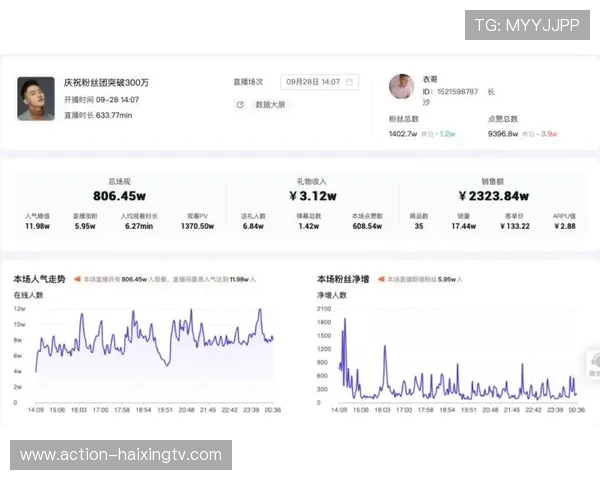This screenshot has height=480, width=600.
Task: Select the 礼物收入 ¥3.12w metric
Action: coord(312,196)
